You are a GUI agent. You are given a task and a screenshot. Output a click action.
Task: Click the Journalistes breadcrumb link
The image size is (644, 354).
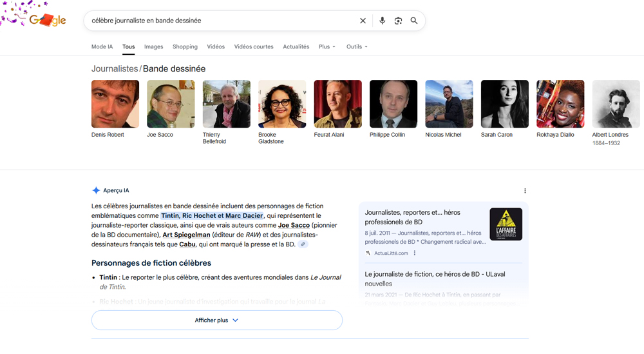[x=115, y=69]
